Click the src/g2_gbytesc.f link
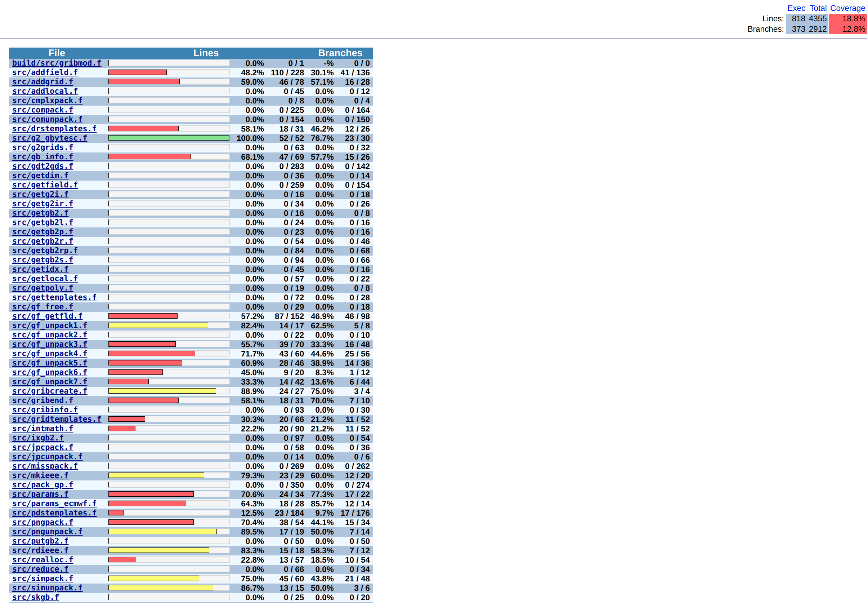The width and height of the screenshot is (868, 603). pos(49,138)
